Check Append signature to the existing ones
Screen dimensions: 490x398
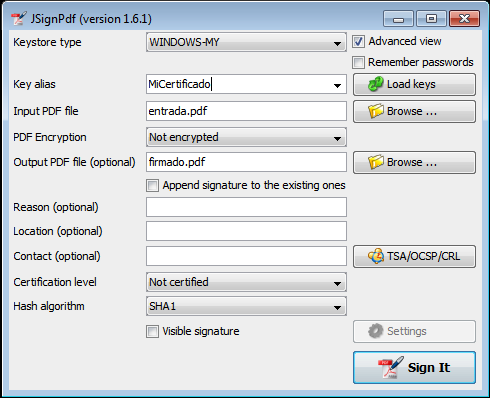(152, 185)
